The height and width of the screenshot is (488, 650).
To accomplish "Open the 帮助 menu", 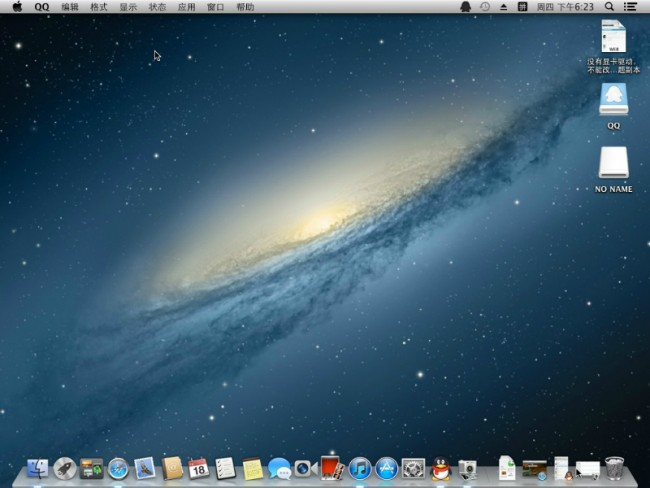I will [x=245, y=6].
